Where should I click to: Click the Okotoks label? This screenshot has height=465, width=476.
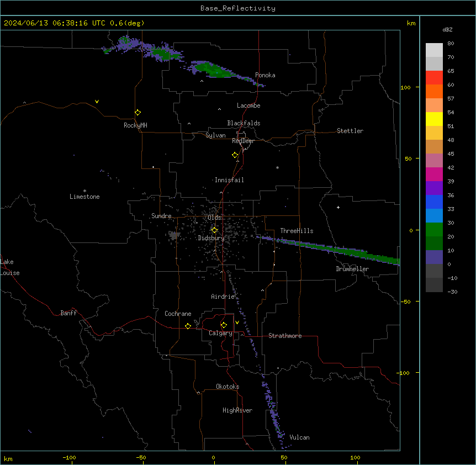click(x=228, y=387)
